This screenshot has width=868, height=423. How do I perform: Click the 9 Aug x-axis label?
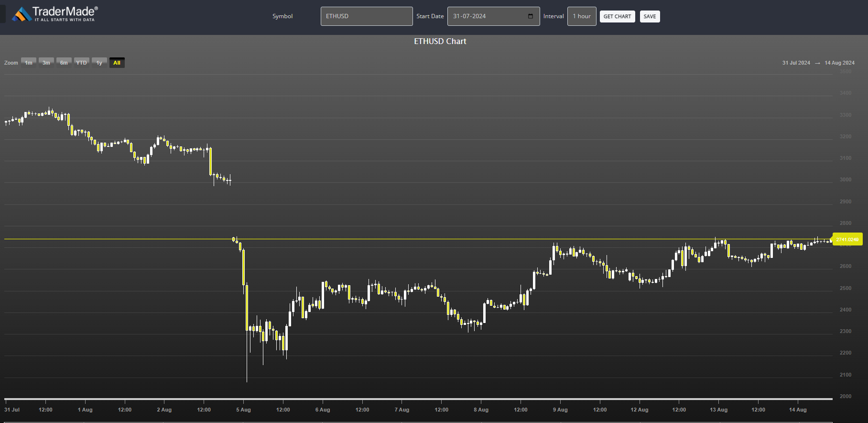click(560, 410)
